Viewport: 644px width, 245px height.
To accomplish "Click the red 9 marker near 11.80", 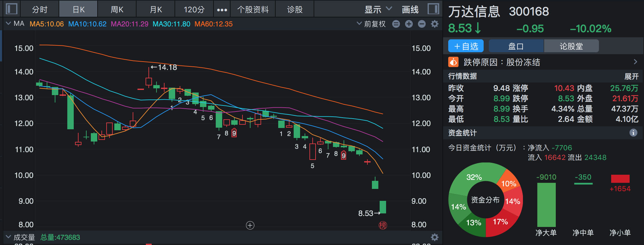I will (x=234, y=133).
